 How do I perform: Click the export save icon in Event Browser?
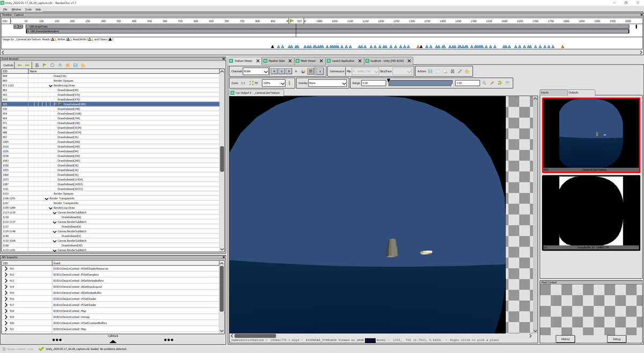point(75,65)
